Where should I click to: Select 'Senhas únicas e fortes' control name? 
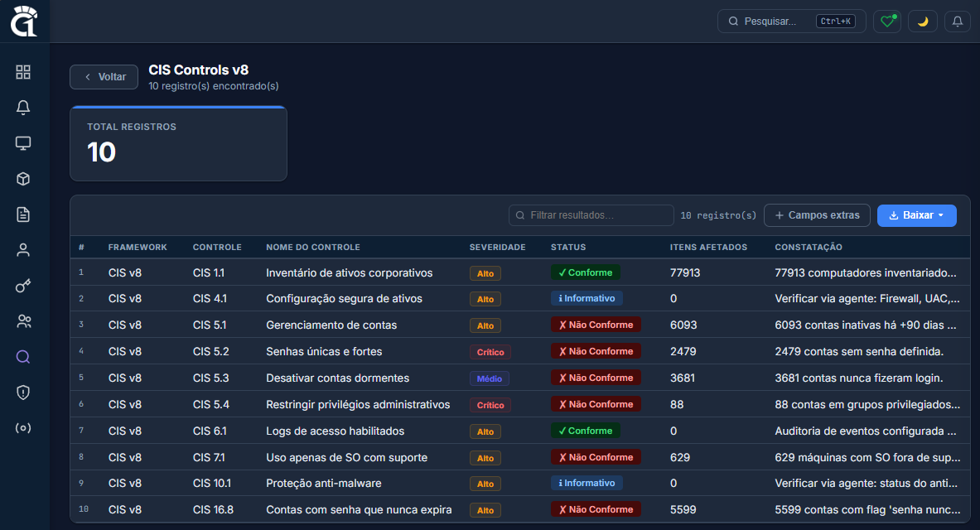point(324,351)
